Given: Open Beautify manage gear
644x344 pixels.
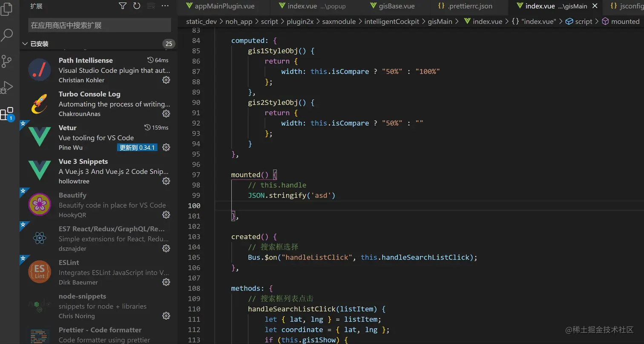Looking at the screenshot, I should pos(167,215).
